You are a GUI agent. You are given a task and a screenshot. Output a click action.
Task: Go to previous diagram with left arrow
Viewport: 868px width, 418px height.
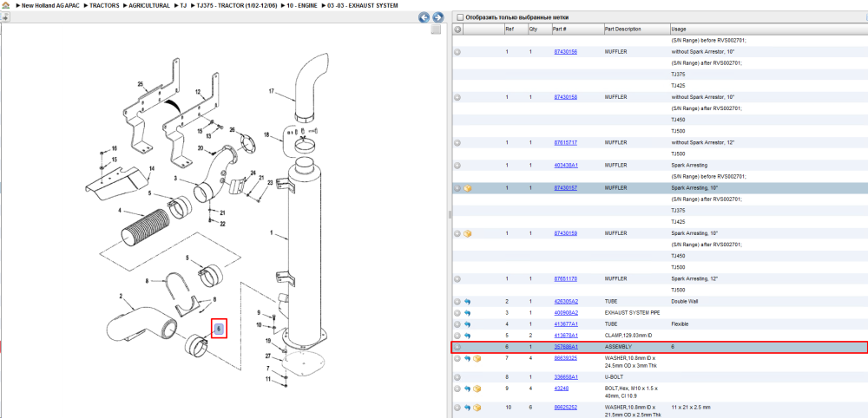click(x=424, y=17)
